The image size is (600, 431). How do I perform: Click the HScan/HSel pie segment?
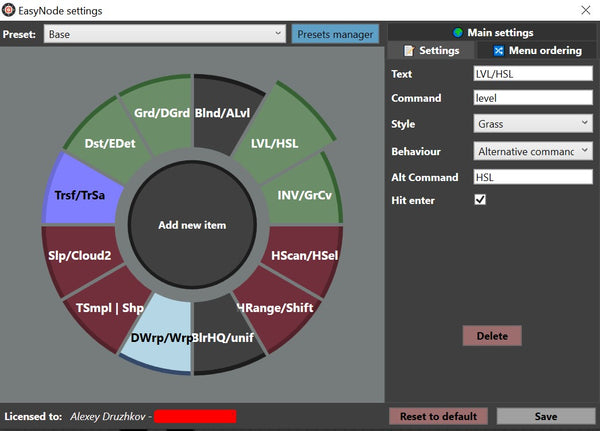[x=303, y=257]
